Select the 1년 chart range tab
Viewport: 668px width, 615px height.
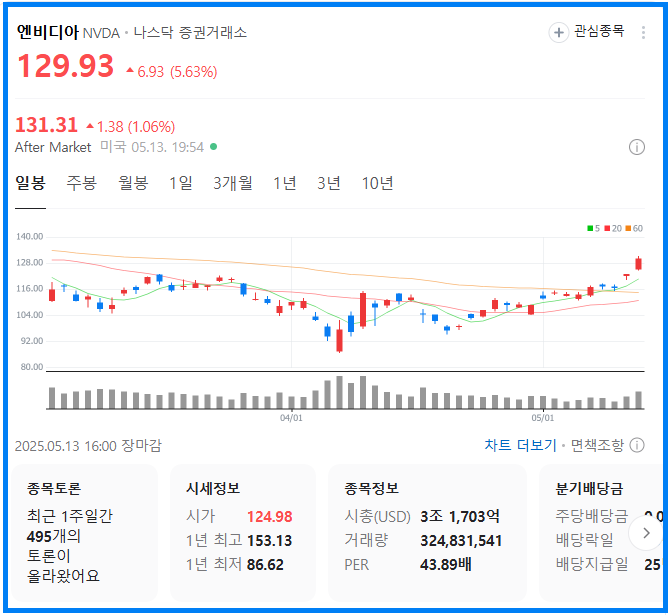point(285,184)
